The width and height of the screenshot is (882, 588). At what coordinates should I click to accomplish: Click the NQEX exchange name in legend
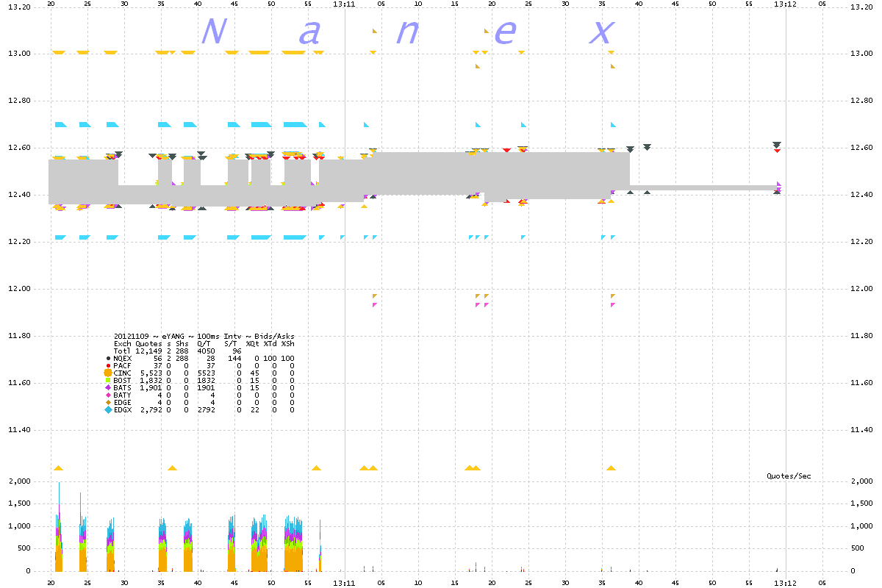coord(123,359)
